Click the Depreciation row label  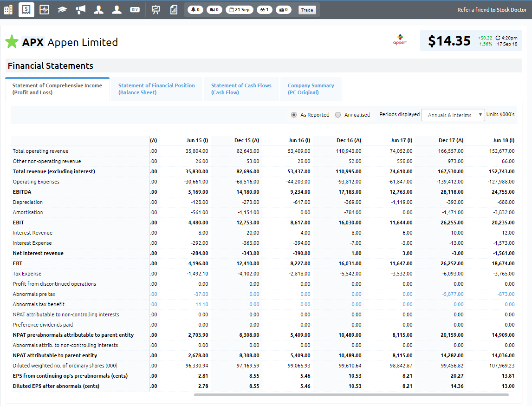pyautogui.click(x=28, y=202)
